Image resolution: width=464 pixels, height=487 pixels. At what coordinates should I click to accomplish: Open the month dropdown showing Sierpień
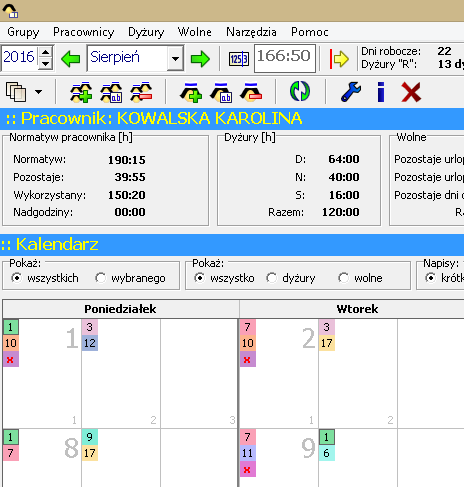[175, 58]
